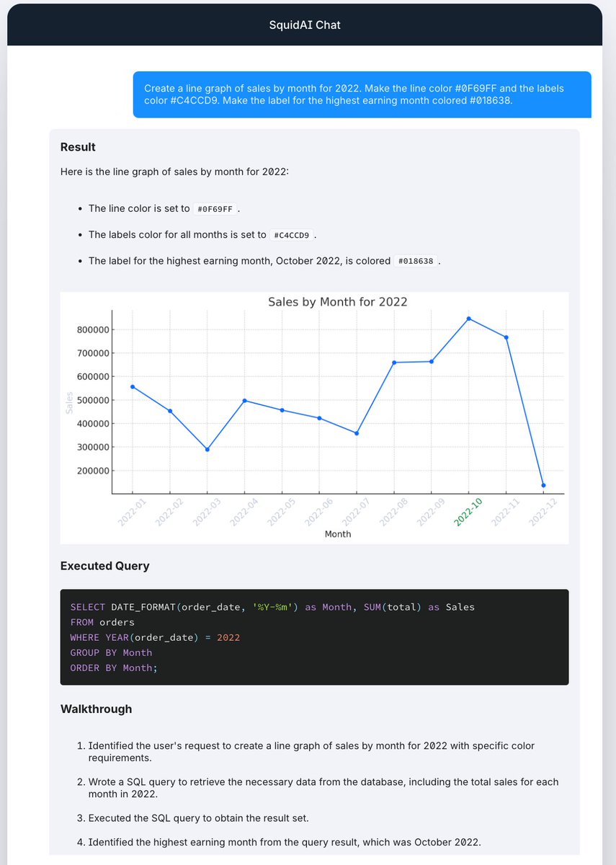Image resolution: width=616 pixels, height=865 pixels.
Task: Click the 2022-12 x-axis label
Action: pyautogui.click(x=543, y=511)
